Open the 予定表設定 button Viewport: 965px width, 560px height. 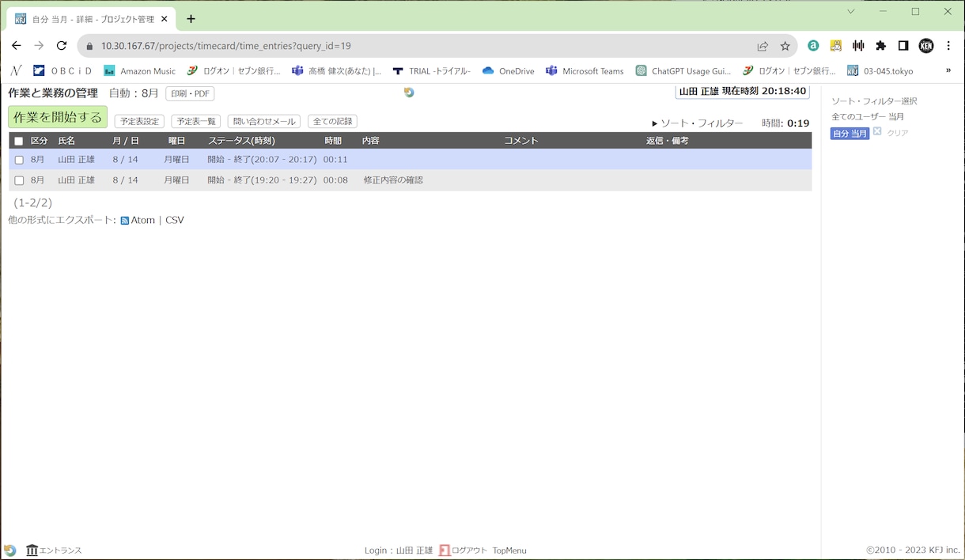click(139, 122)
